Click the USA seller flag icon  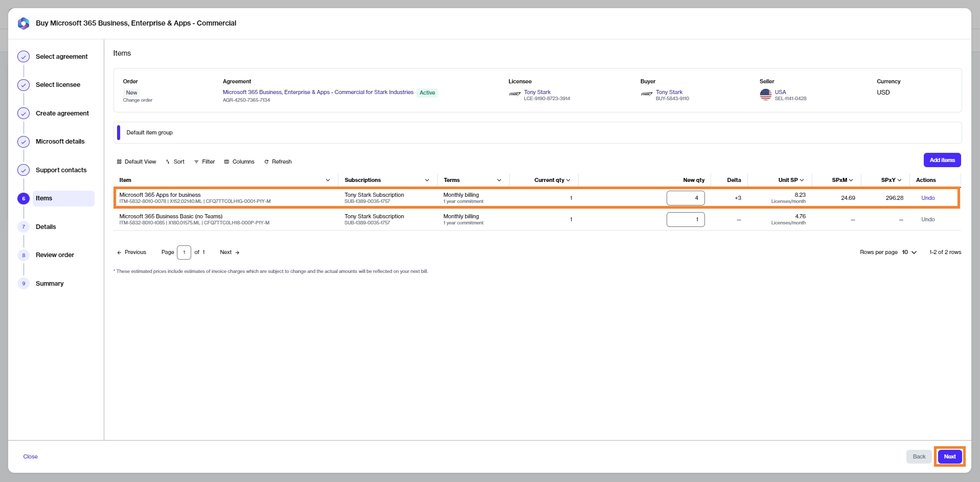[765, 95]
